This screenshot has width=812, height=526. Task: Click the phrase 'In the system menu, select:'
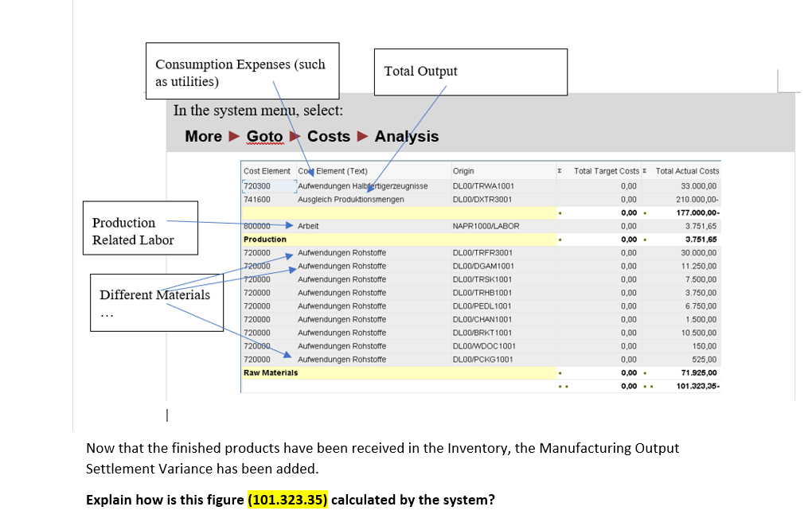click(258, 111)
